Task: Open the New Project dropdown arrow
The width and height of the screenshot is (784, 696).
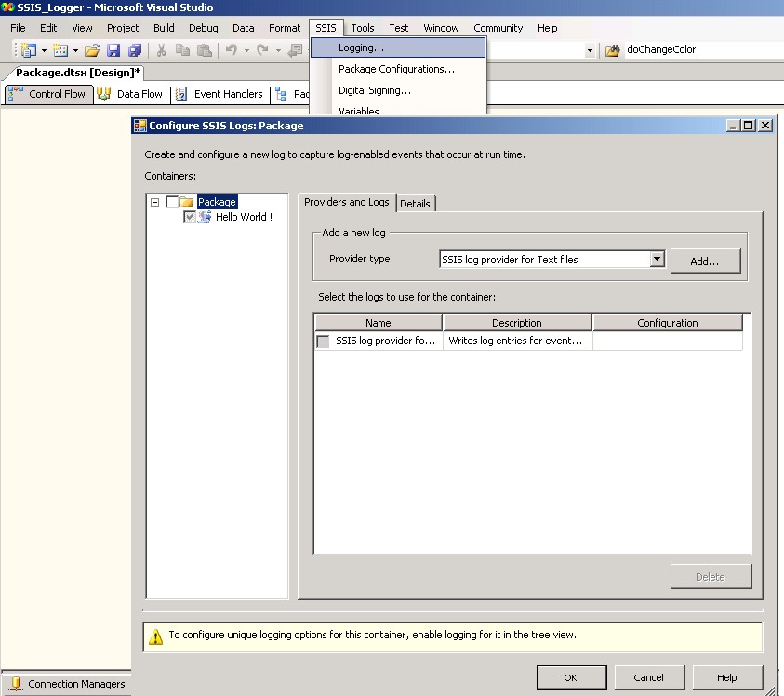Action: coord(44,50)
